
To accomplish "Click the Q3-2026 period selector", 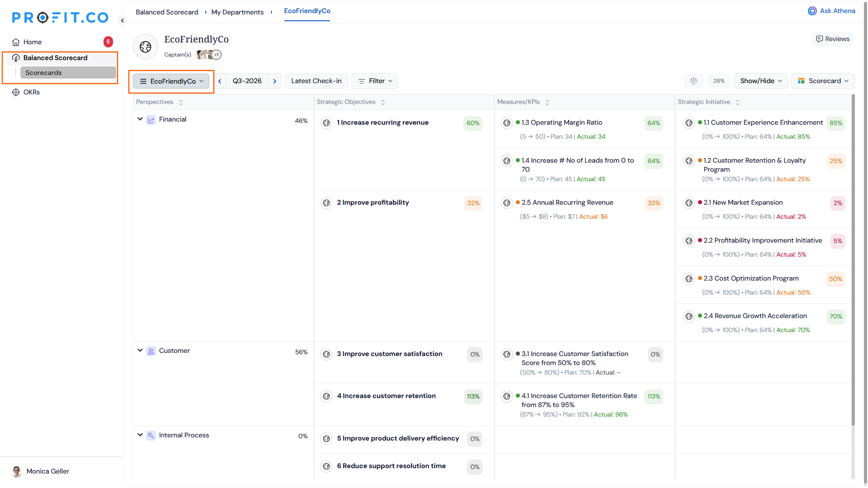I will click(x=247, y=81).
